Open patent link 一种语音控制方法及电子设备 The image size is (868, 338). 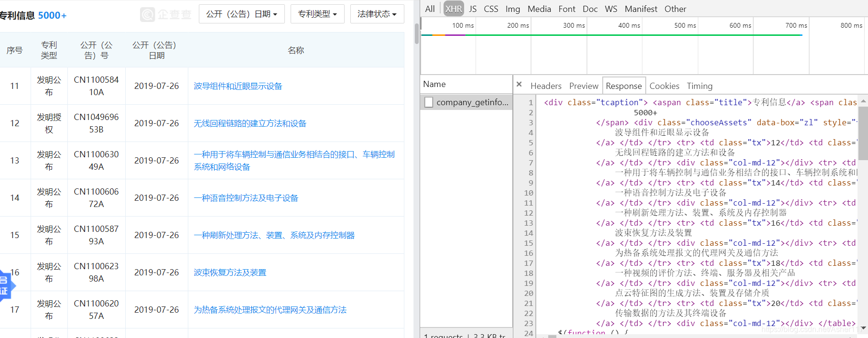click(x=246, y=198)
